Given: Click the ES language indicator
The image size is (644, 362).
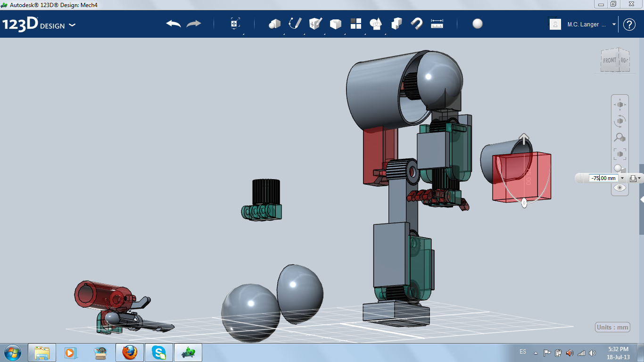Looking at the screenshot, I should pos(523,352).
